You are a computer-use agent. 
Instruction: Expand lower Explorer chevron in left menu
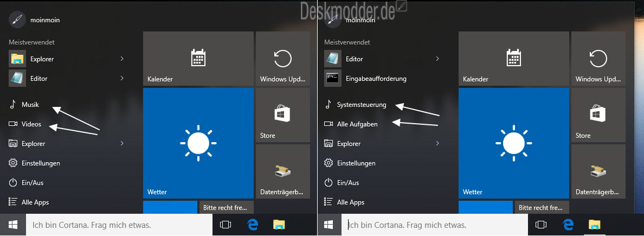(x=122, y=143)
